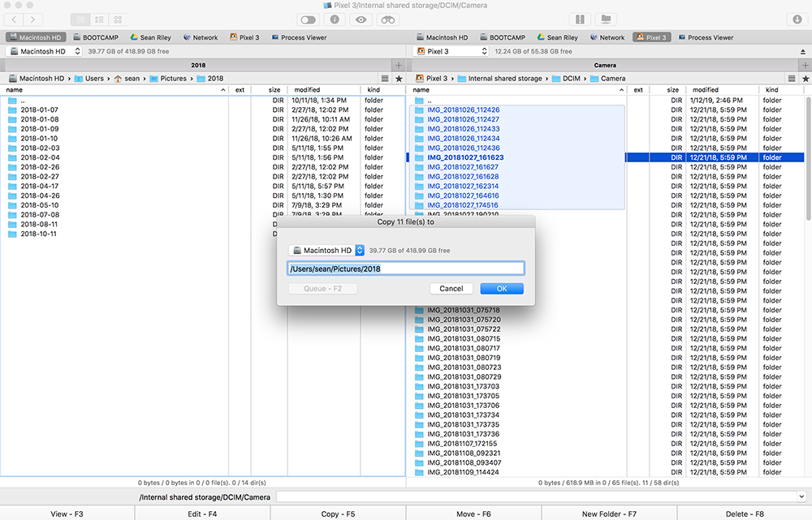
Task: Open the left panel history list icon
Action: 385,79
